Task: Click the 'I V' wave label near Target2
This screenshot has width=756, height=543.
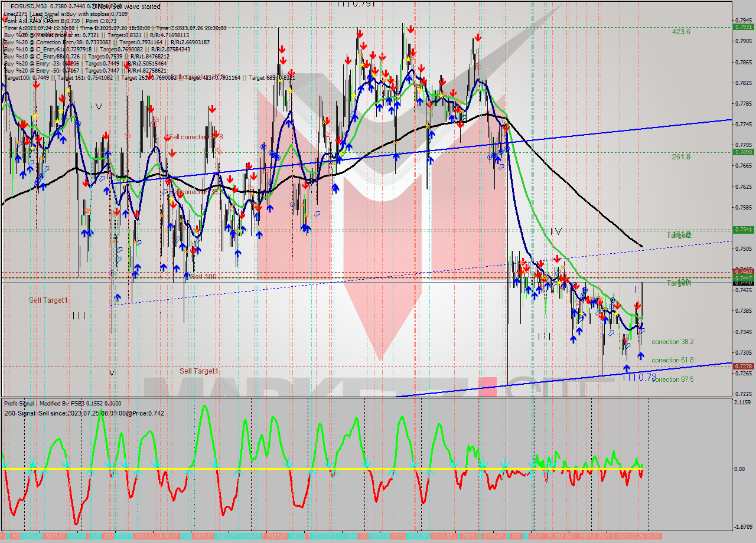Action: pyautogui.click(x=555, y=231)
